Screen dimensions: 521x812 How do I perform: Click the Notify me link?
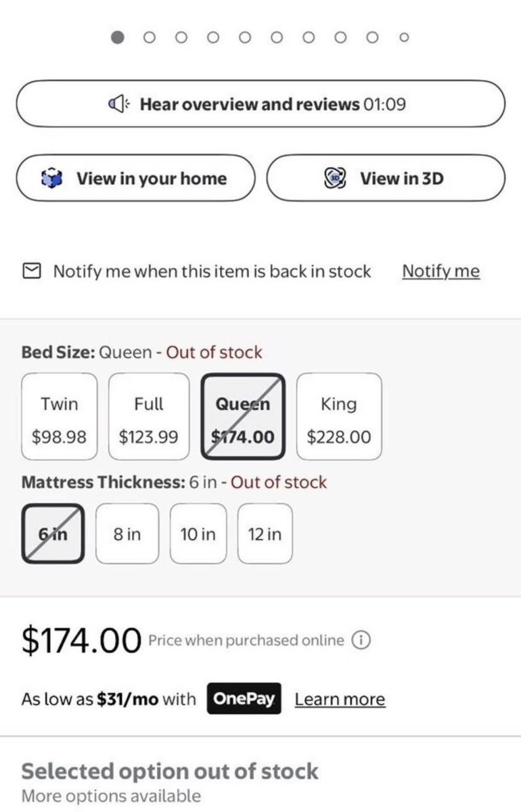click(x=440, y=271)
